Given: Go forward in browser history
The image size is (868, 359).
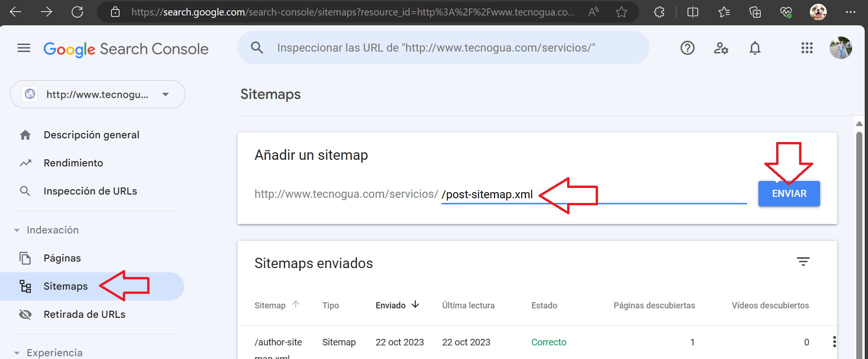Looking at the screenshot, I should [x=46, y=12].
